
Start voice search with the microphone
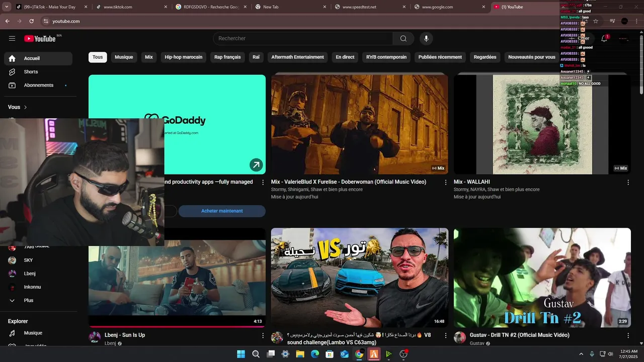[426, 39]
